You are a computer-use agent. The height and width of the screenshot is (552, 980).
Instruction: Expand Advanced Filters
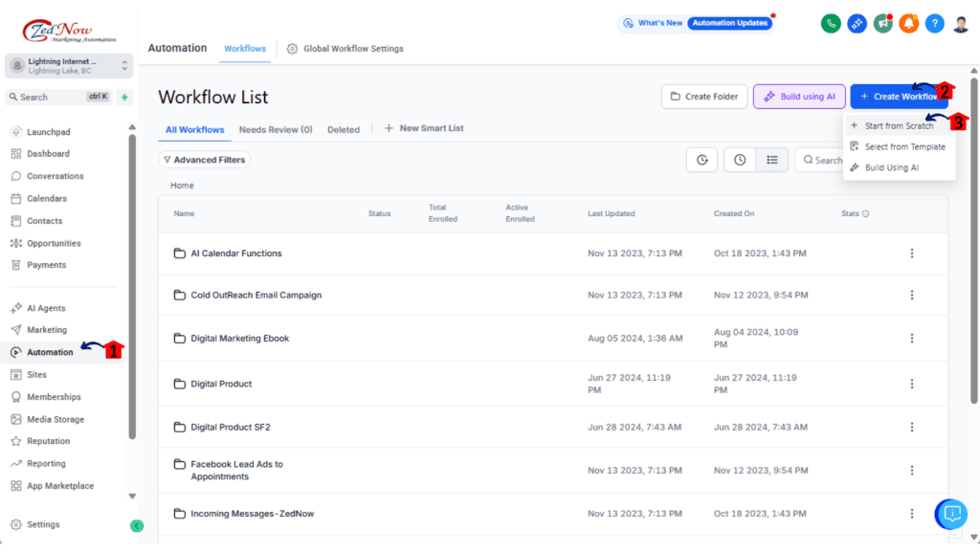point(204,159)
